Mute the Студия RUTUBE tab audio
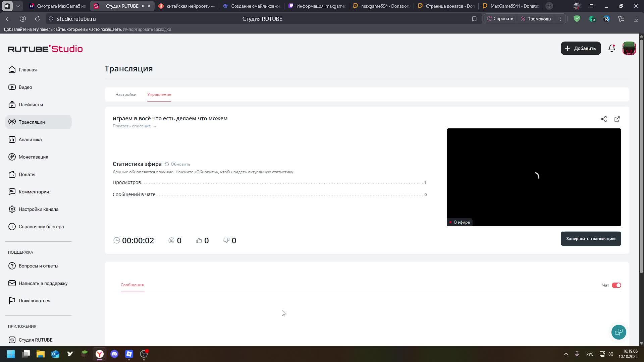The width and height of the screenshot is (644, 362). click(x=144, y=6)
